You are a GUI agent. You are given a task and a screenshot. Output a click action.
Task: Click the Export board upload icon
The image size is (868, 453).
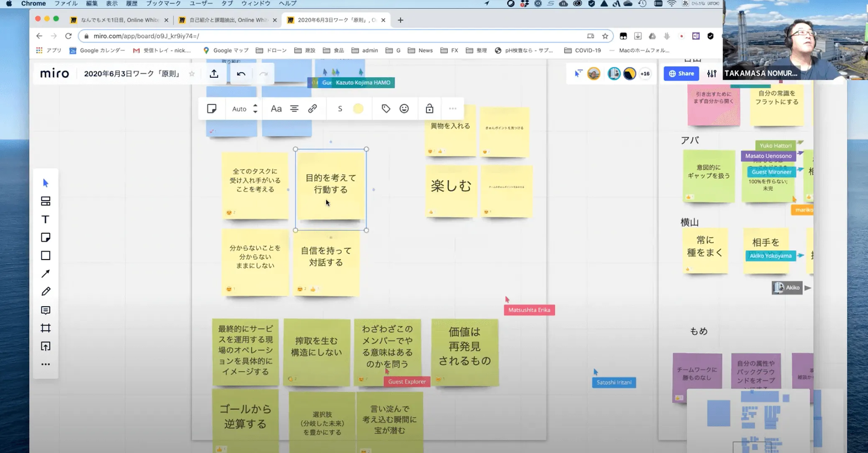tap(214, 73)
